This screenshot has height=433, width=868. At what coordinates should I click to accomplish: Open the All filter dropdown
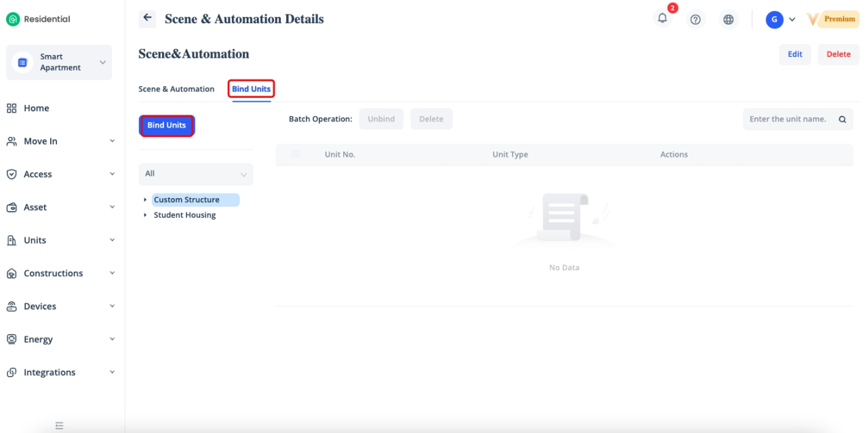195,174
